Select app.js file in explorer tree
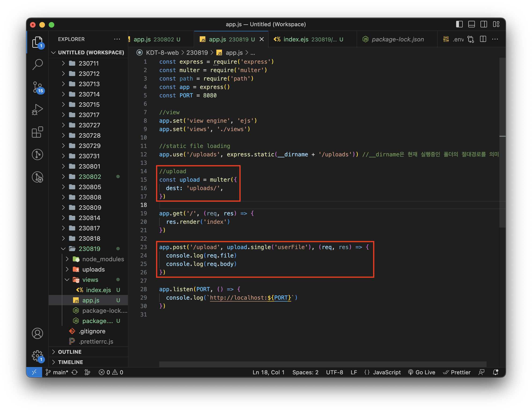The width and height of the screenshot is (532, 412). pos(91,300)
